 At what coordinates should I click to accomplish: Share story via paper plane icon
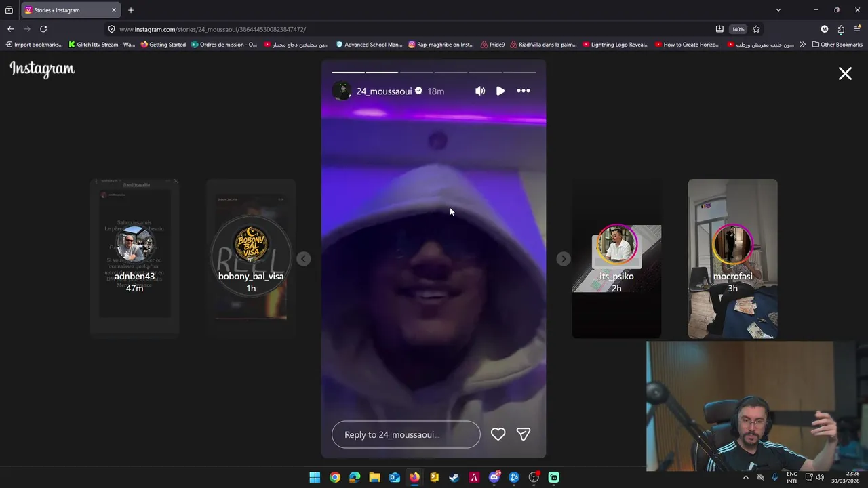(524, 434)
